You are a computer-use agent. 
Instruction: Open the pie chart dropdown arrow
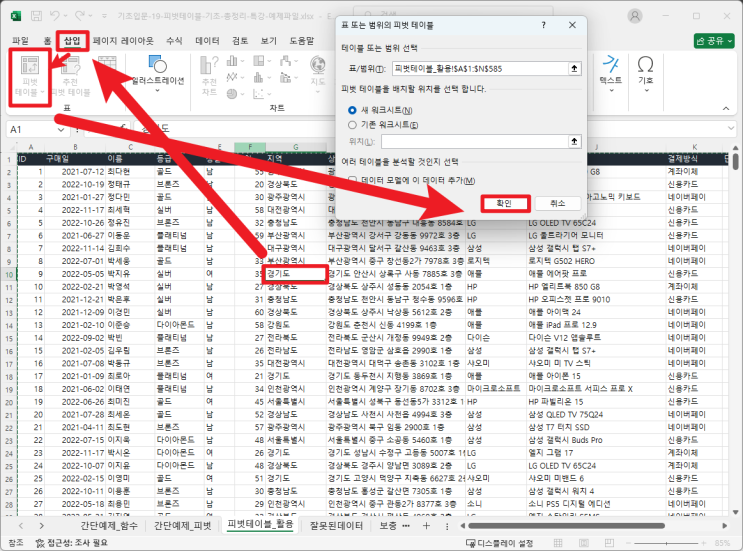[242, 94]
